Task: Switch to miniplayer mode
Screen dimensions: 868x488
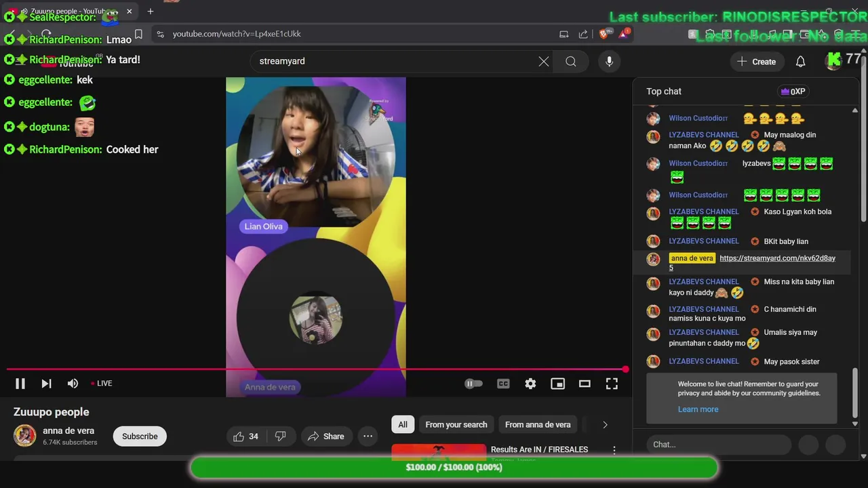Action: point(557,384)
